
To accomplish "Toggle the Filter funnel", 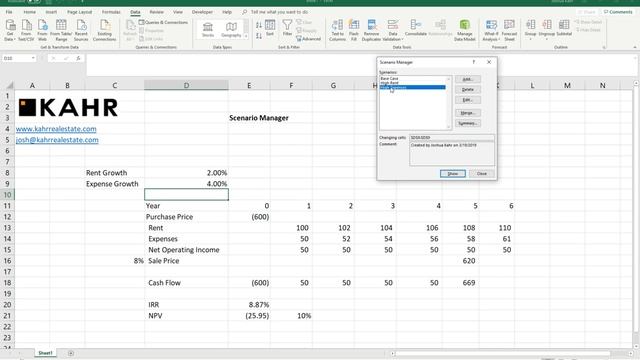I will [287, 28].
